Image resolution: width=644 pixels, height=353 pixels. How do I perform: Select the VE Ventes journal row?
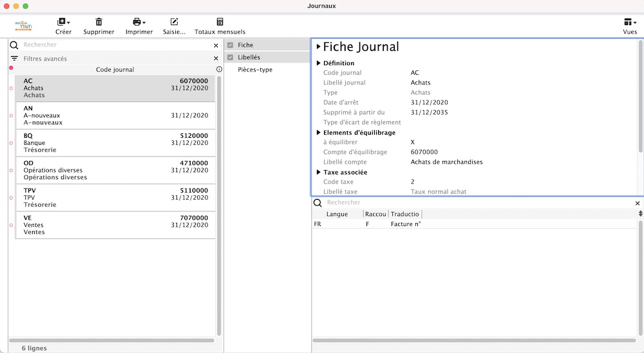pyautogui.click(x=115, y=225)
